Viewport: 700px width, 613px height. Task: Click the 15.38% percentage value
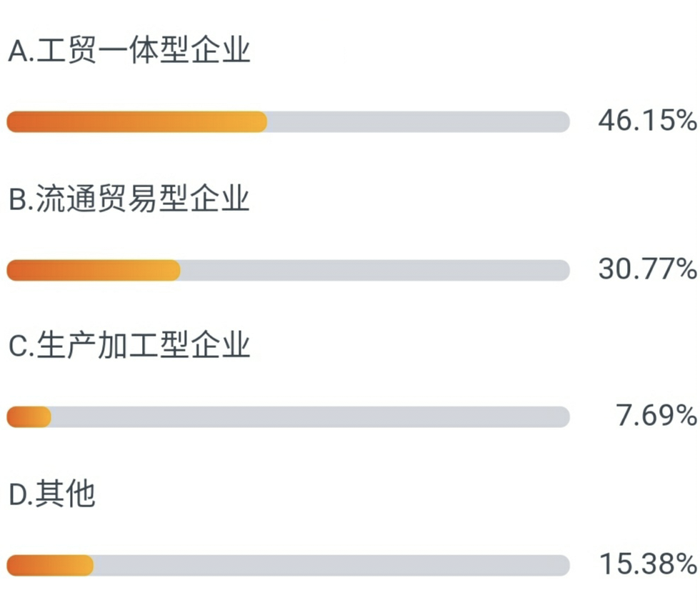click(x=648, y=564)
